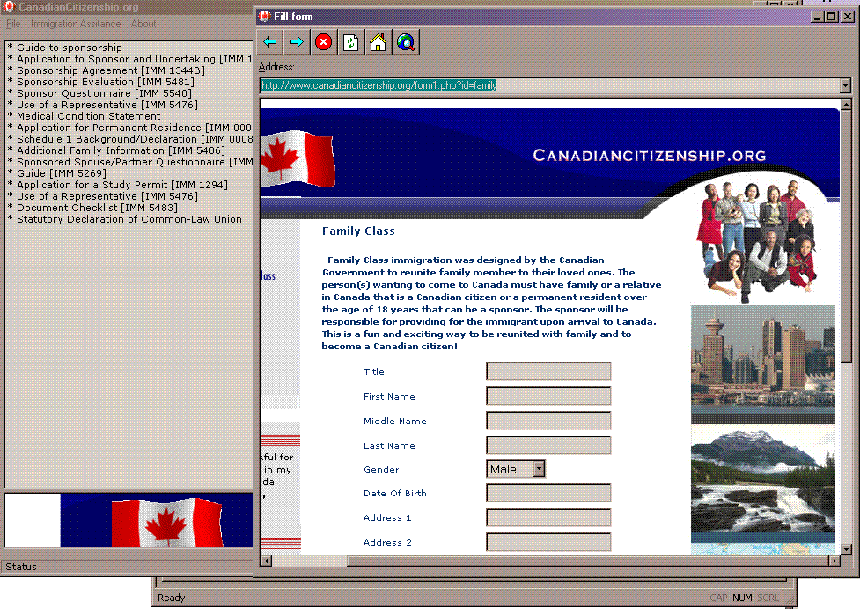860x616 pixels.
Task: Select Application to Sponsor and Undertaking entry
Action: tap(130, 59)
